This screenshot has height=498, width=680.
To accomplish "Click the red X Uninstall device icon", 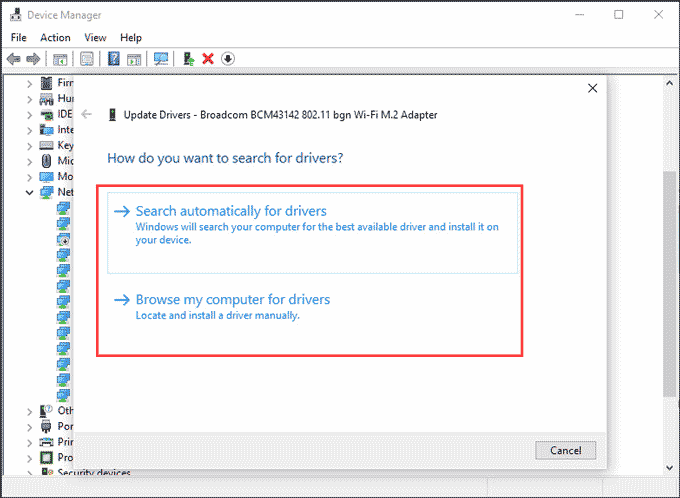I will coord(208,59).
